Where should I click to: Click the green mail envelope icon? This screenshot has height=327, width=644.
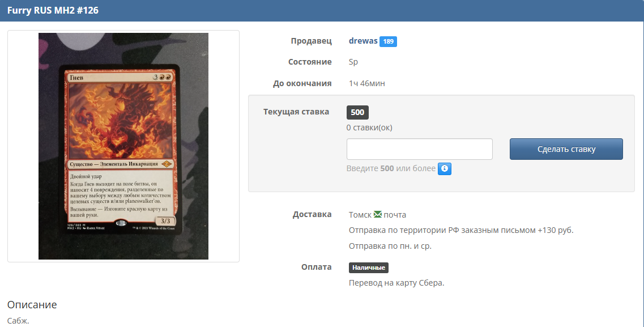pyautogui.click(x=378, y=214)
